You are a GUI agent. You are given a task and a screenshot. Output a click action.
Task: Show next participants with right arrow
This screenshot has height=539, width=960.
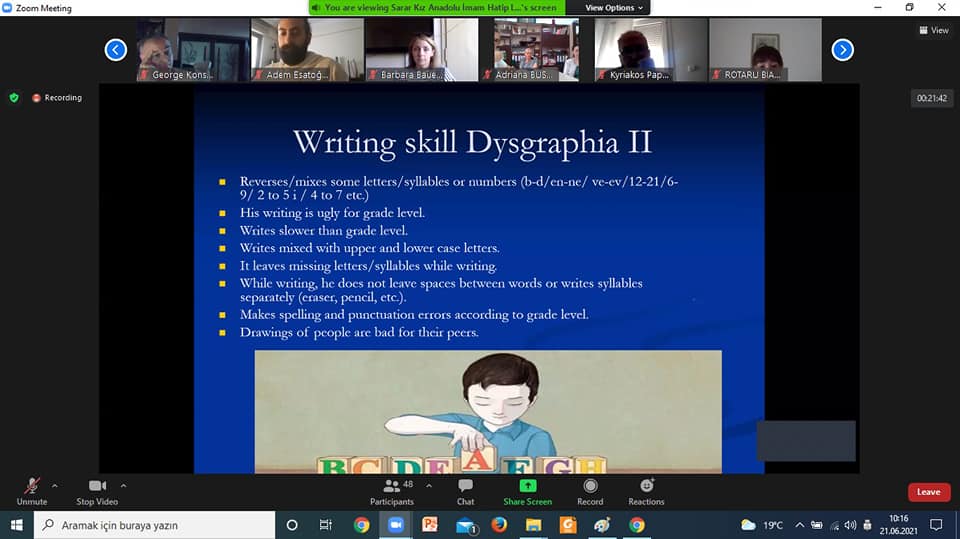pos(842,49)
